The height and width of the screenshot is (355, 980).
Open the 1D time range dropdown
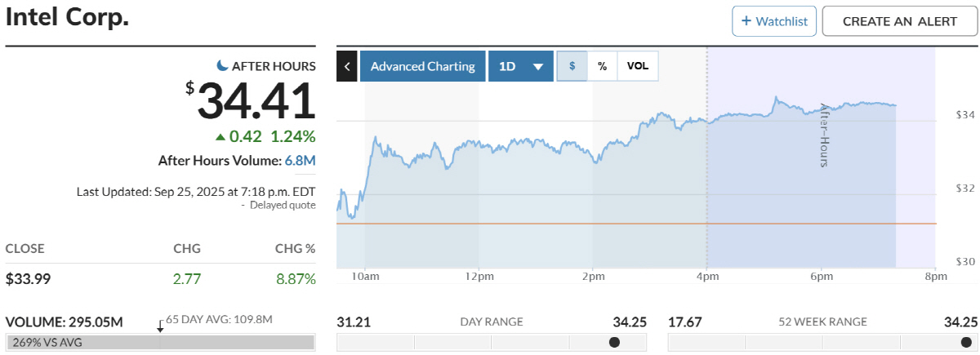pos(520,66)
